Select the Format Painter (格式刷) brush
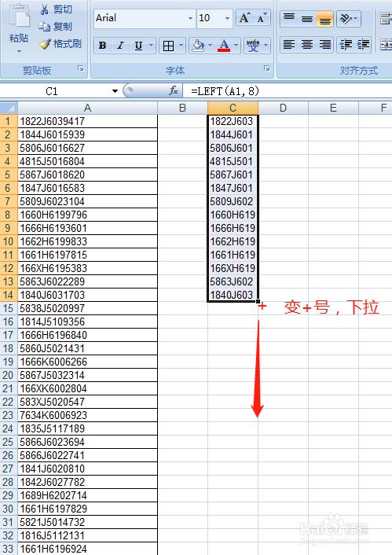 point(45,44)
